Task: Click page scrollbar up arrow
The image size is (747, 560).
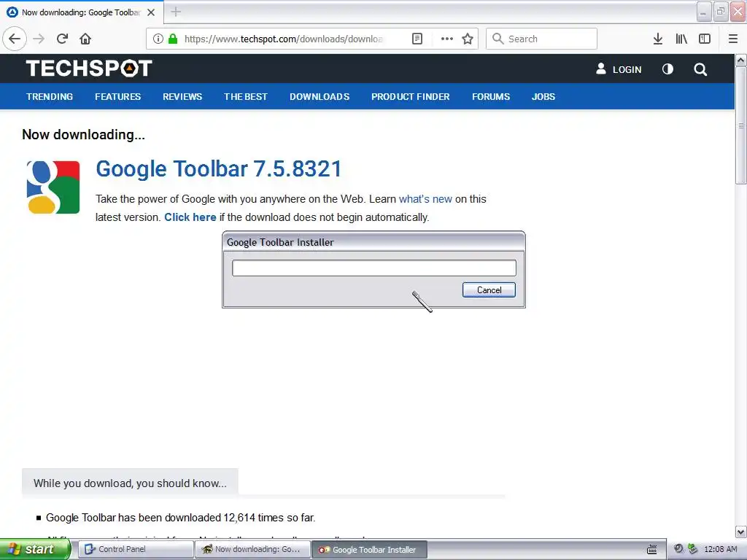Action: 741,60
